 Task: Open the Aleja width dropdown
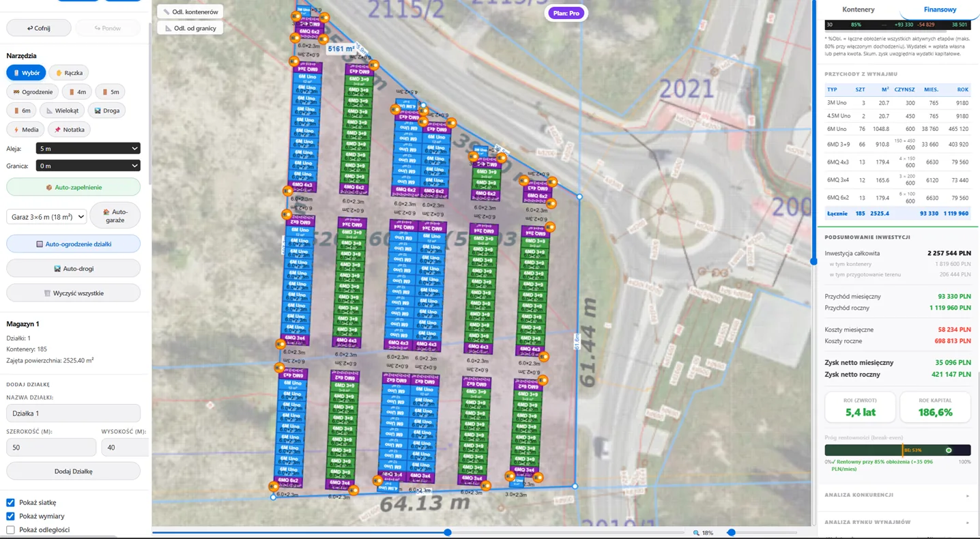88,148
